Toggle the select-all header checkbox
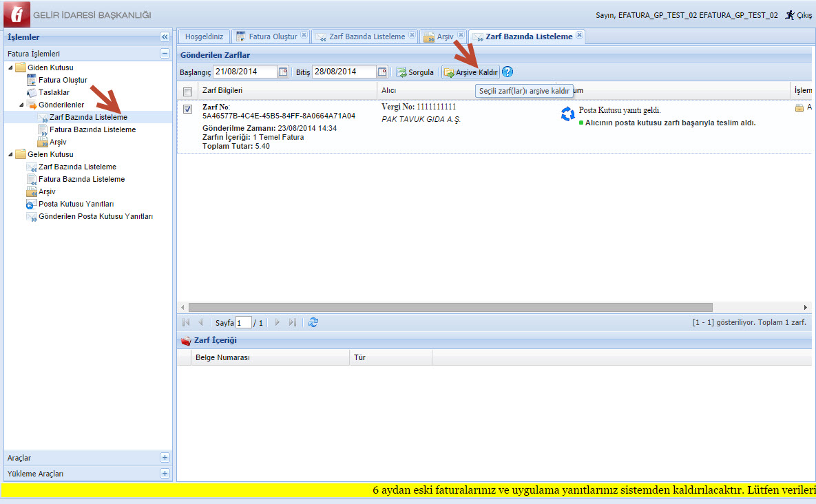816x504 pixels. click(x=188, y=91)
